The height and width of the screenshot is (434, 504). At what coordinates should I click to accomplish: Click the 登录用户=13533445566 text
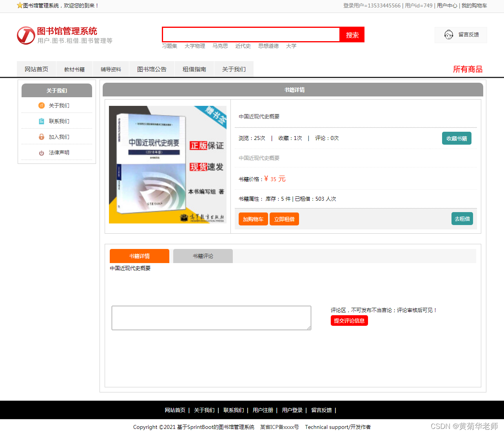point(372,5)
